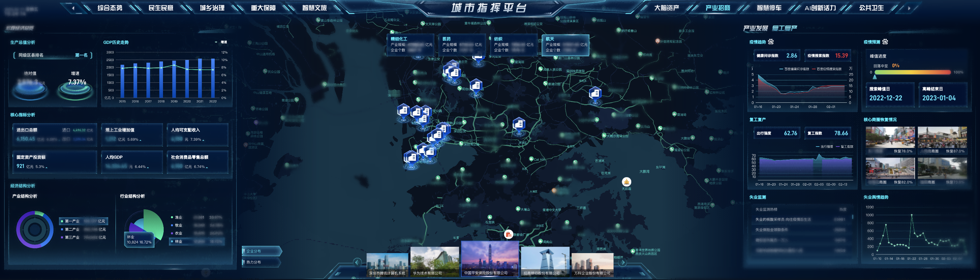Image resolution: width=980 pixels, height=280 pixels.
Task: Click the 健康问诊指数 2.86 card
Action: pyautogui.click(x=777, y=56)
